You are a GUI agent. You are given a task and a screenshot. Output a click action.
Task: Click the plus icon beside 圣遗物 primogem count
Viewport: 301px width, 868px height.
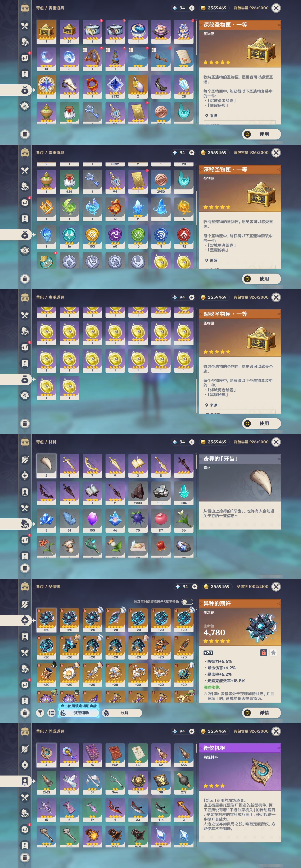point(195,587)
